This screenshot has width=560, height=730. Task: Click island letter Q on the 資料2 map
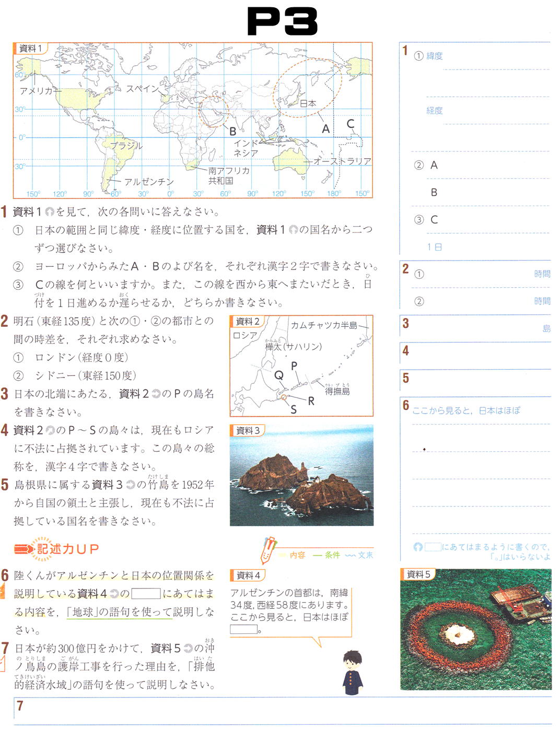279,375
